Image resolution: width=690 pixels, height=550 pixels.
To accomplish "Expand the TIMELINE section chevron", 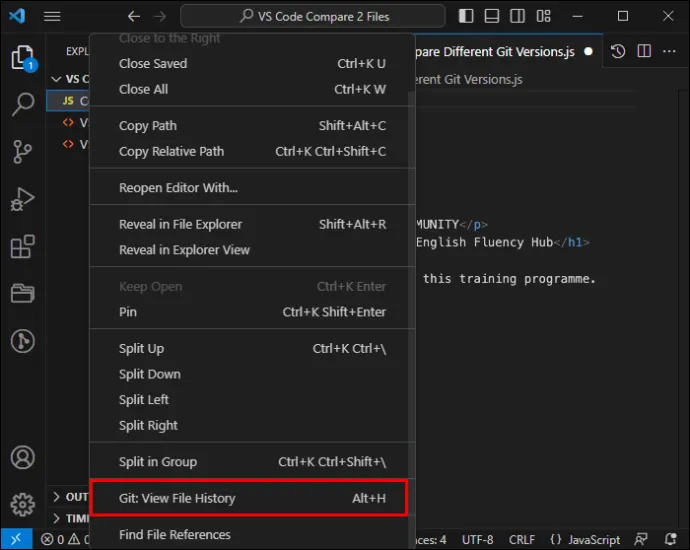I will [56, 518].
